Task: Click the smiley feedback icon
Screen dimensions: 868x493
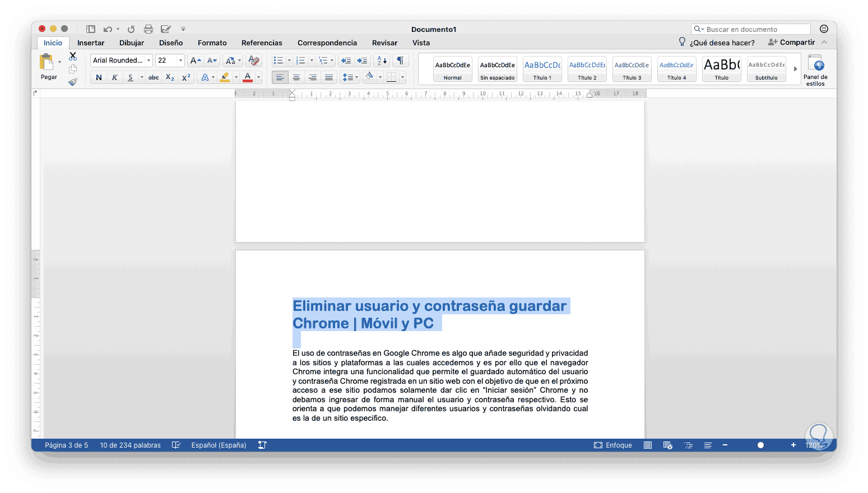Action: click(824, 29)
